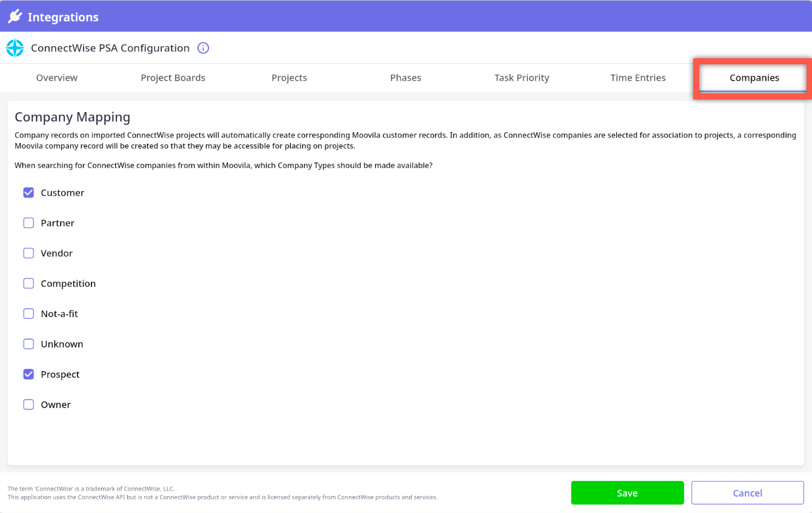The height and width of the screenshot is (513, 812).
Task: Switch to the Time Entries tab
Action: 638,78
